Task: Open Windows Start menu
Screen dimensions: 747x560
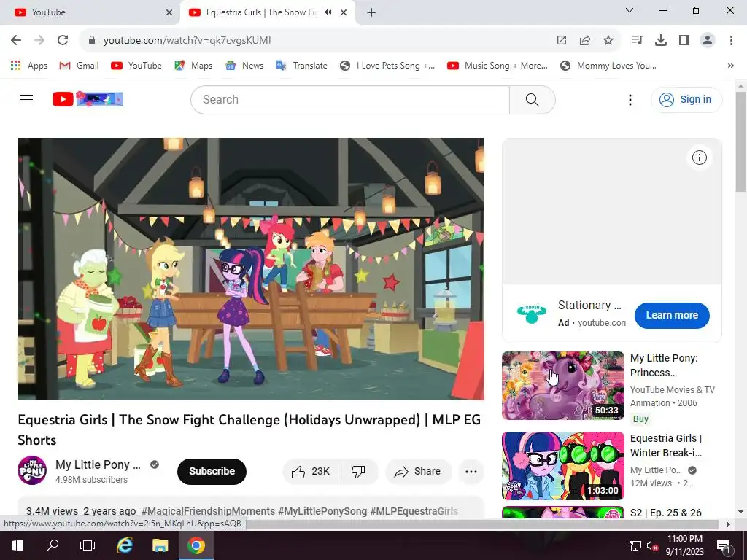Action: 18,545
